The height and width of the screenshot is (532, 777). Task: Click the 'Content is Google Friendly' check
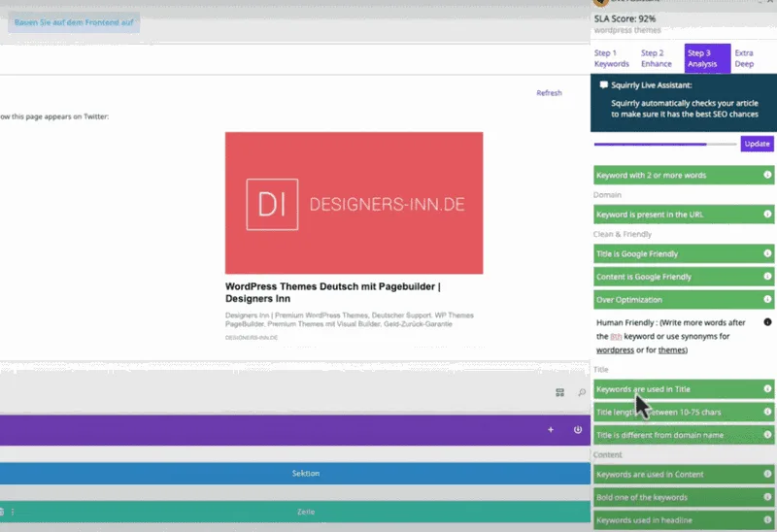click(x=684, y=277)
